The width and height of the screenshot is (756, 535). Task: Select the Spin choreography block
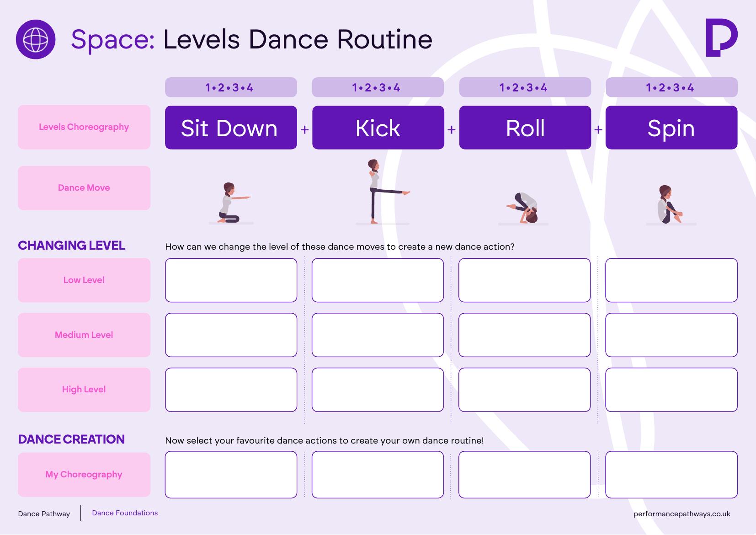coord(671,128)
